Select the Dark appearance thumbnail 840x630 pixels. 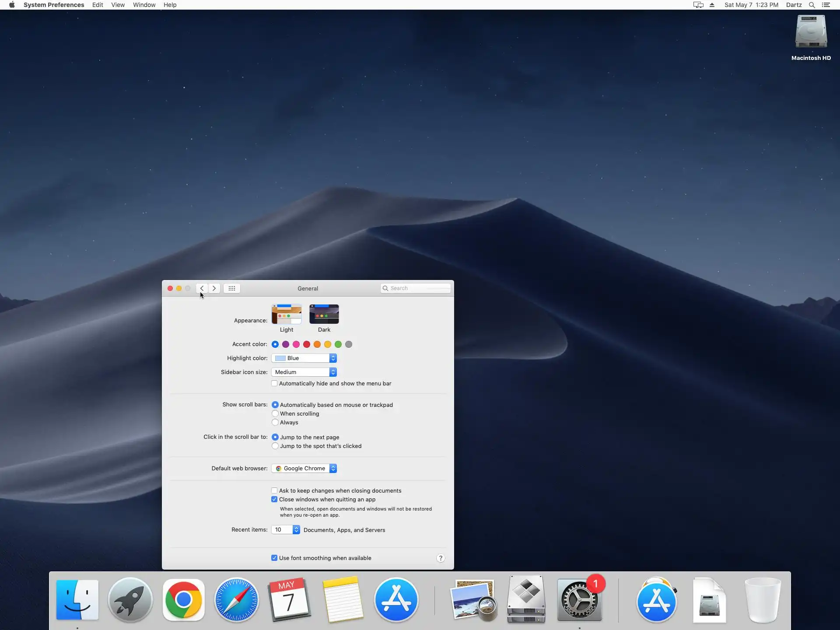[324, 315]
